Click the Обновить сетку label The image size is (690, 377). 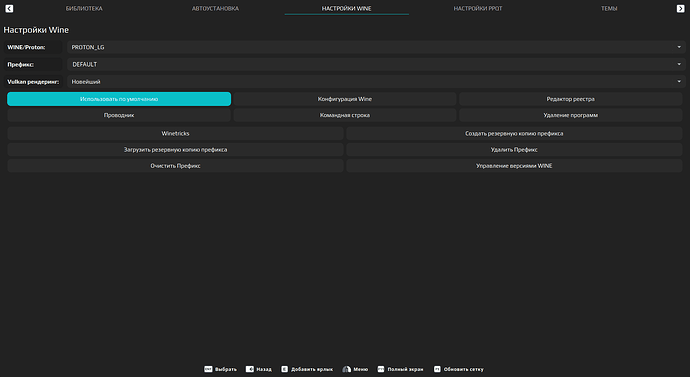click(463, 369)
